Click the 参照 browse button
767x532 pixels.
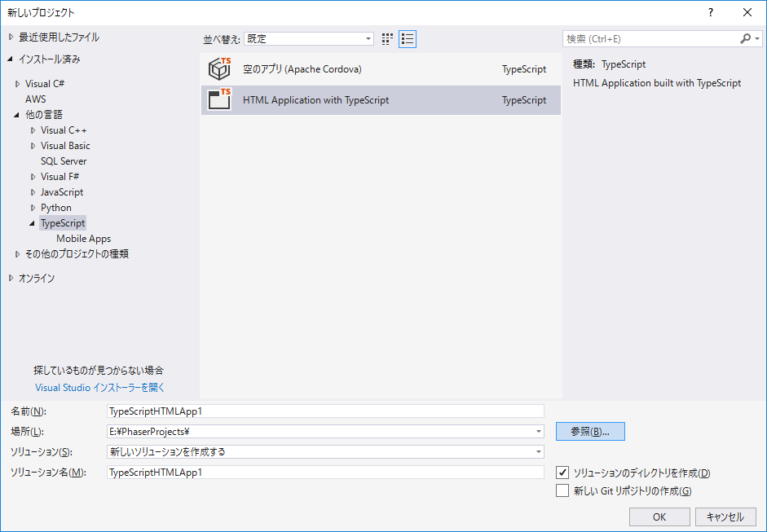coord(590,431)
